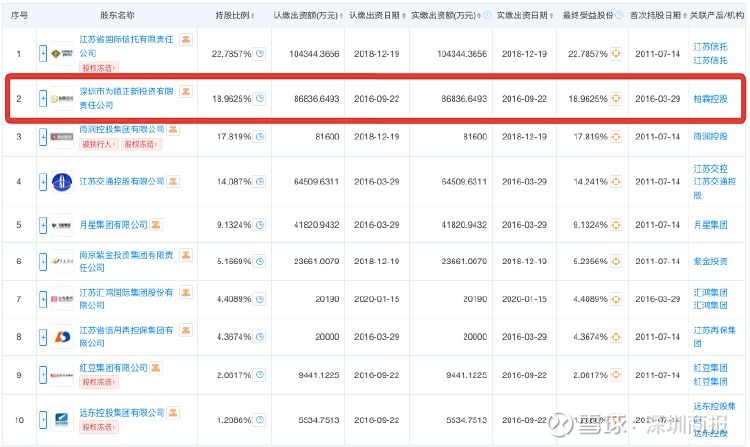Open equity chart icon beside 18.9625% holding
The image size is (750, 447).
point(260,98)
